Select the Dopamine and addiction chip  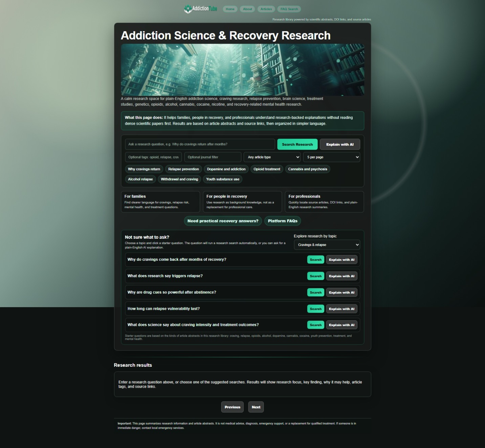tap(226, 169)
